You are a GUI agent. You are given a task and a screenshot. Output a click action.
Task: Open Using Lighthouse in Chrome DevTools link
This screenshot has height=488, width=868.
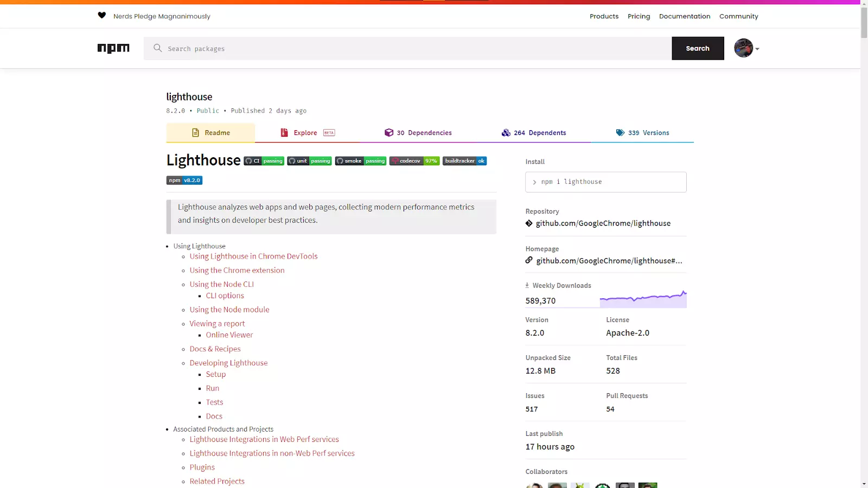[253, 256]
